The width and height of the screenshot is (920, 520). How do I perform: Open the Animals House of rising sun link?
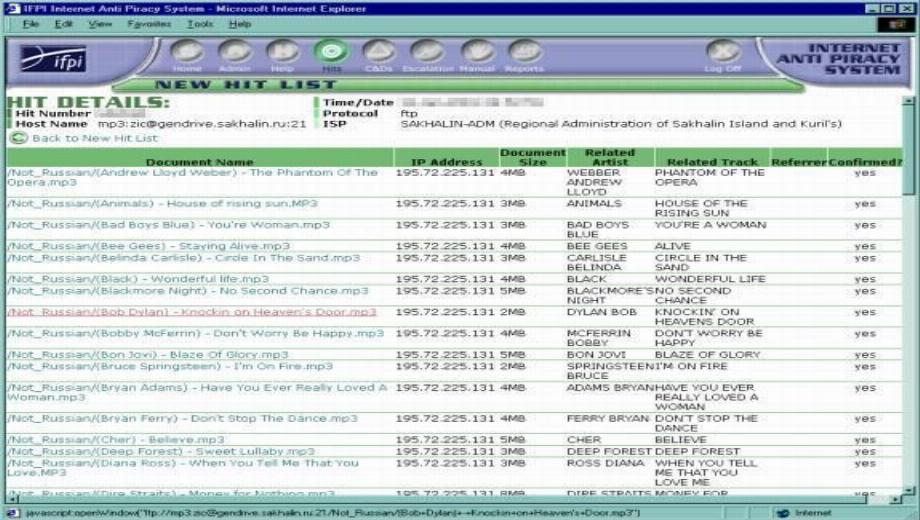pos(163,204)
